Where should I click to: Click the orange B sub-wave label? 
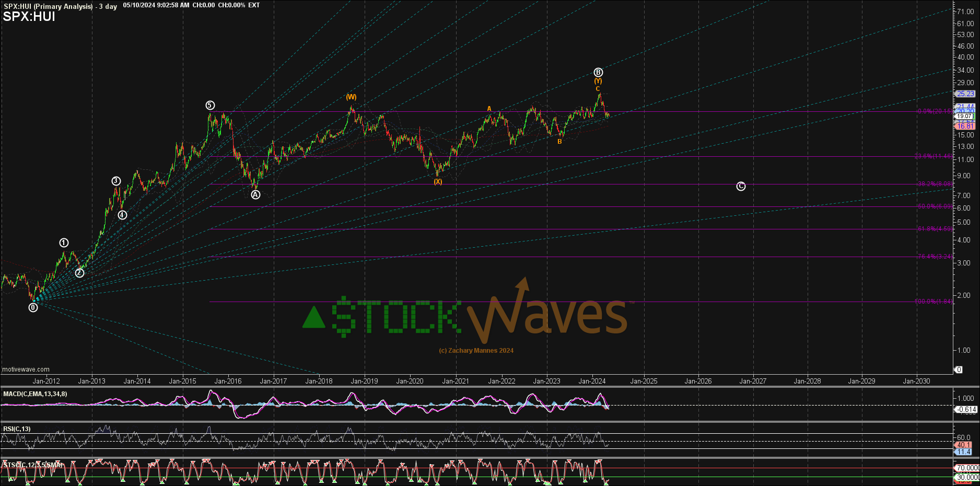[559, 142]
